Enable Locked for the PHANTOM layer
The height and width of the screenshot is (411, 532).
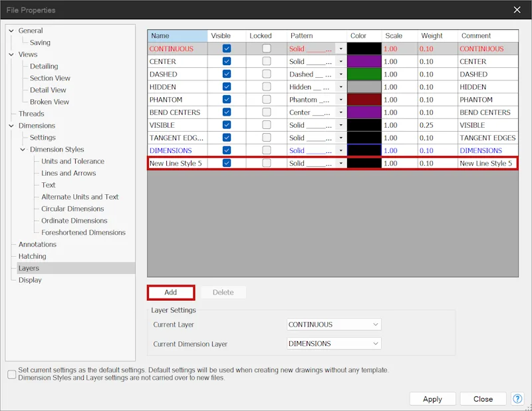point(267,100)
